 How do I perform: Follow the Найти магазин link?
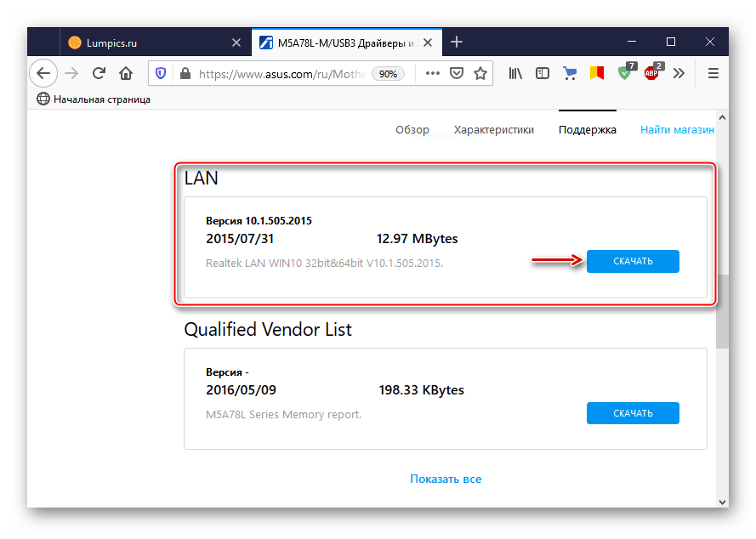[x=677, y=130]
